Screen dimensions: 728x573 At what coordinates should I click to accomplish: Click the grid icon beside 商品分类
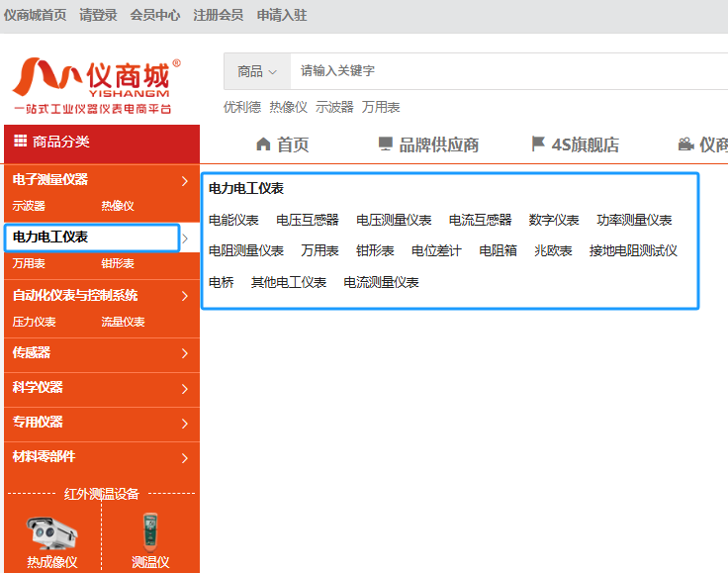point(20,142)
